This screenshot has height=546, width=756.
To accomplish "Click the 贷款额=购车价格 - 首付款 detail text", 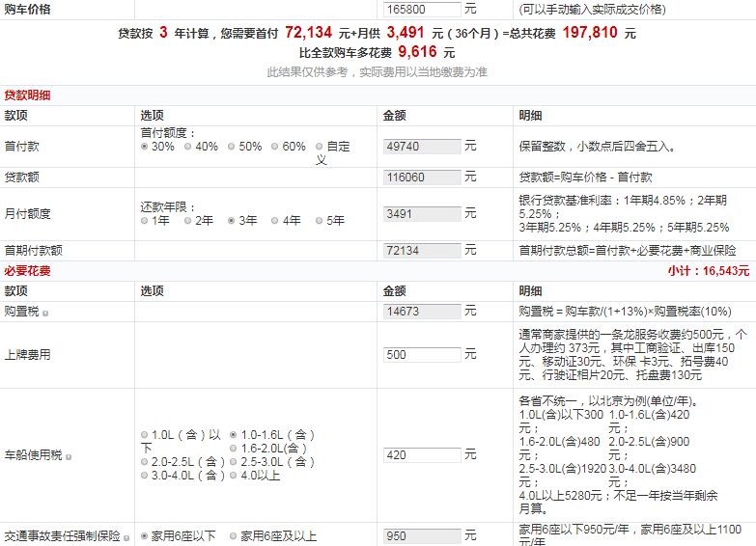I will [x=585, y=177].
